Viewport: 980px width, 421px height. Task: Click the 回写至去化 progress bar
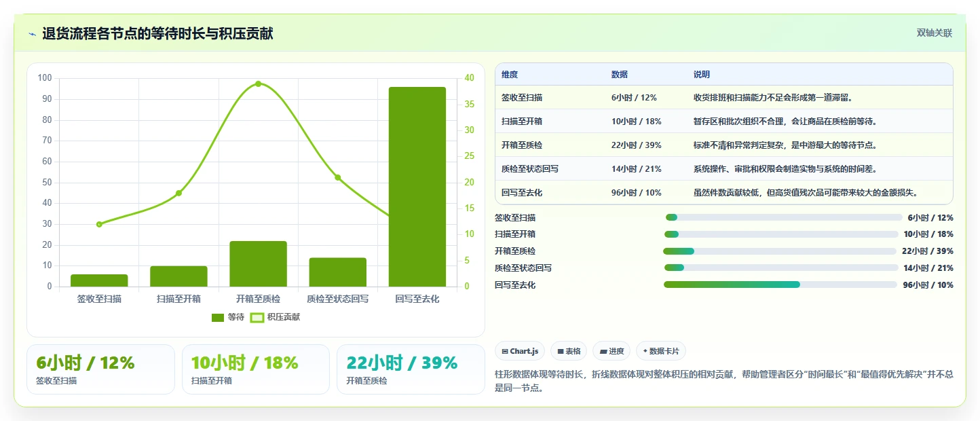780,285
